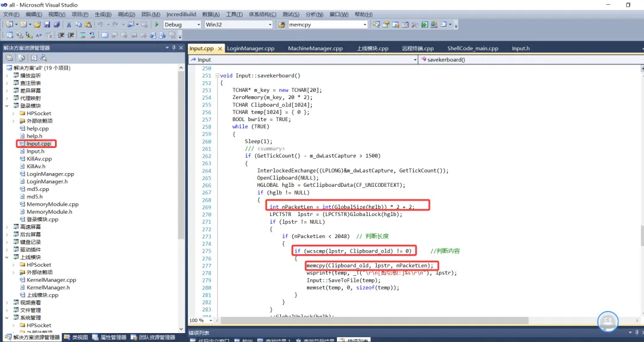Open the 100 % zoom dropdown

[210, 320]
